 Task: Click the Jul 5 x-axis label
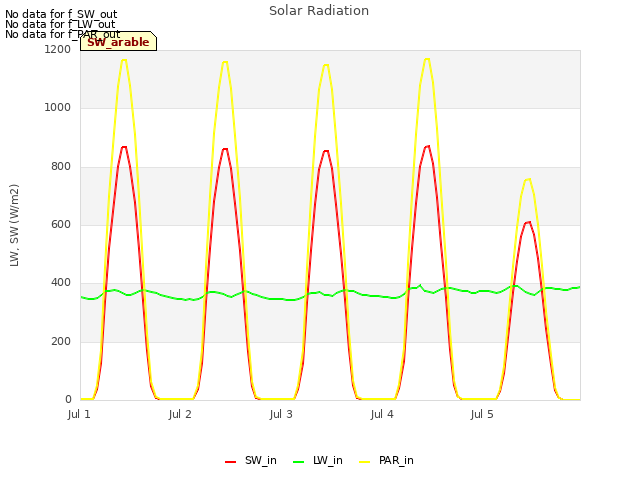[482, 414]
